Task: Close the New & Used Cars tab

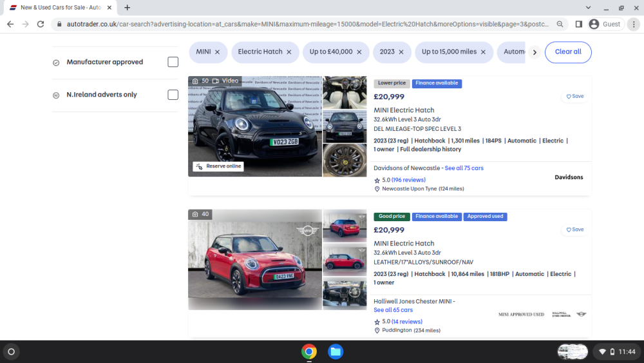Action: (x=109, y=7)
